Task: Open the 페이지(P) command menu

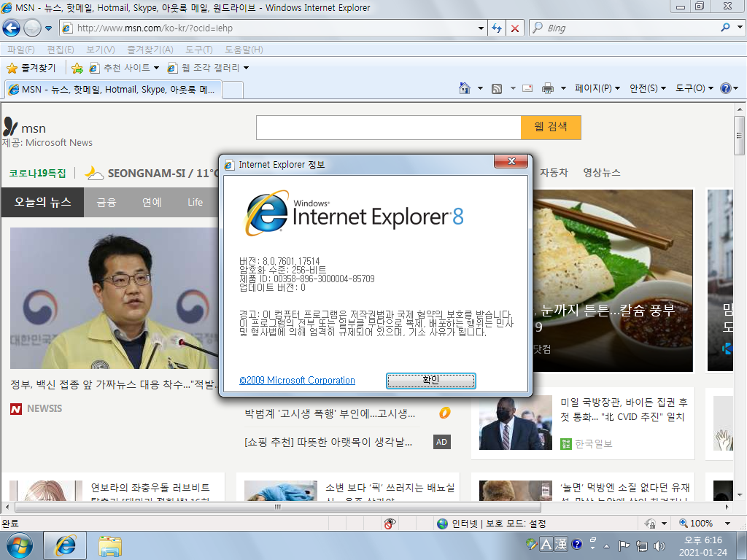Action: pyautogui.click(x=597, y=88)
